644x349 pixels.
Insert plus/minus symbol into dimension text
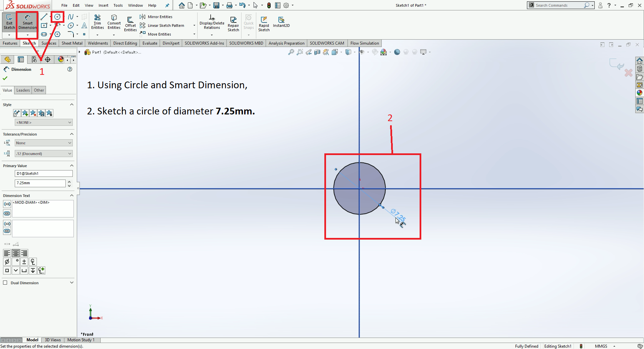coord(24,262)
